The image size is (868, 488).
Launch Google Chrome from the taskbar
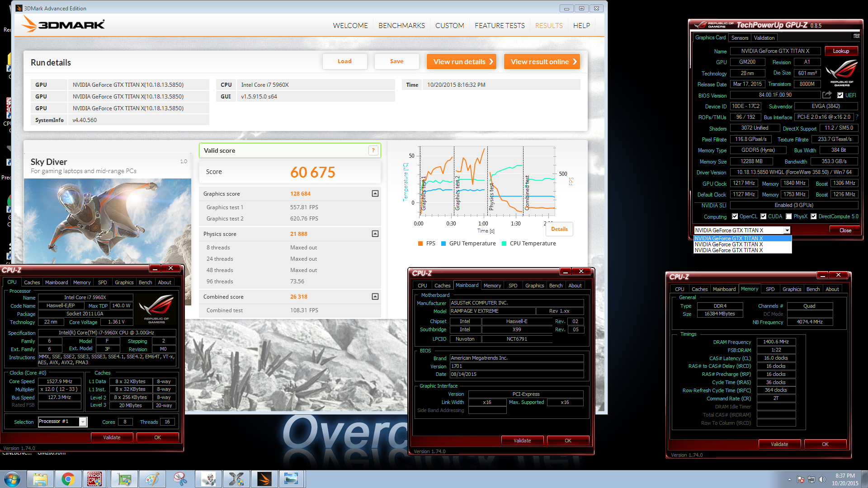click(68, 479)
